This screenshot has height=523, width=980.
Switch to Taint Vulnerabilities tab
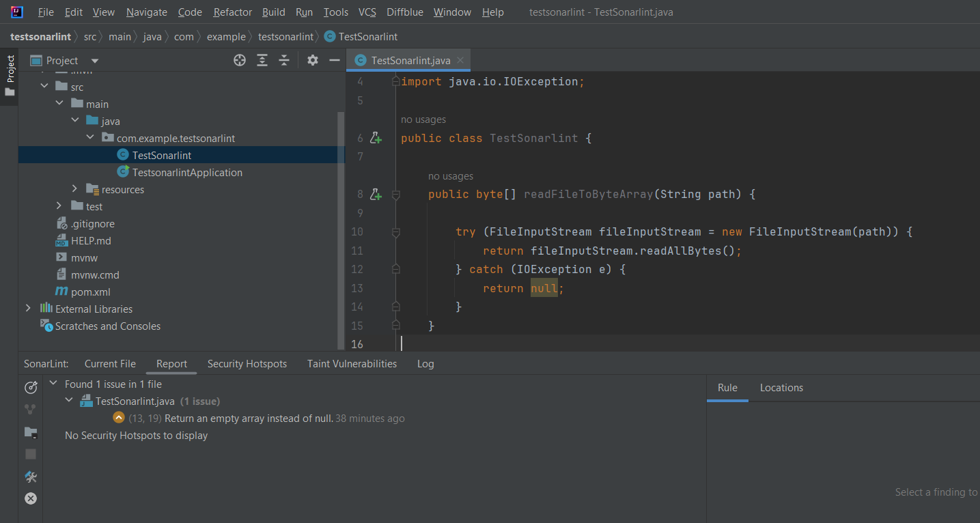(x=352, y=364)
